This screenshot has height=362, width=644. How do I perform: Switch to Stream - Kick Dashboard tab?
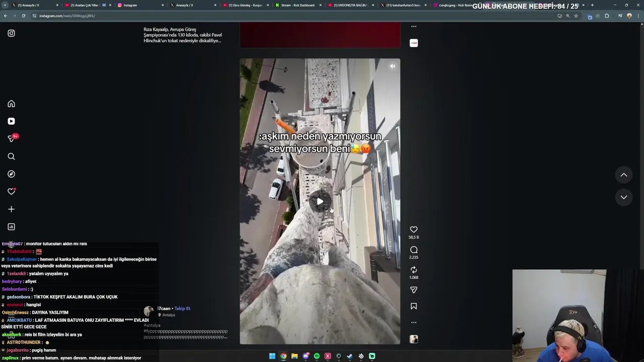(298, 5)
